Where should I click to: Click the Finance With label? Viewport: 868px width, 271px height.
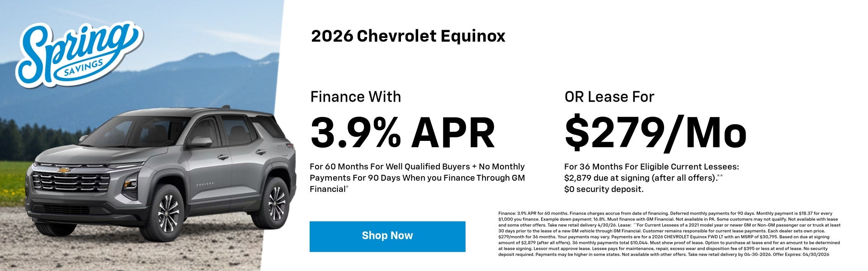355,96
